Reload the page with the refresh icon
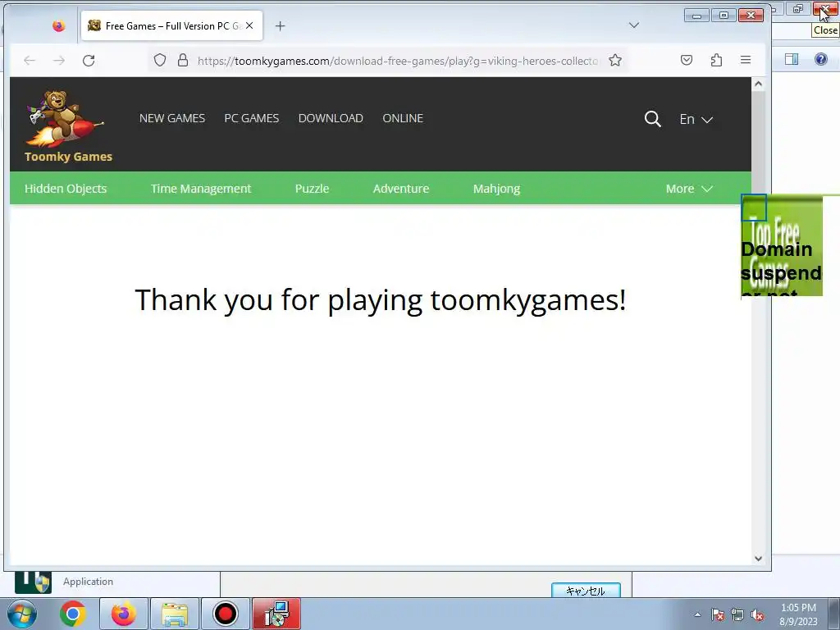Image resolution: width=840 pixels, height=630 pixels. 89,61
